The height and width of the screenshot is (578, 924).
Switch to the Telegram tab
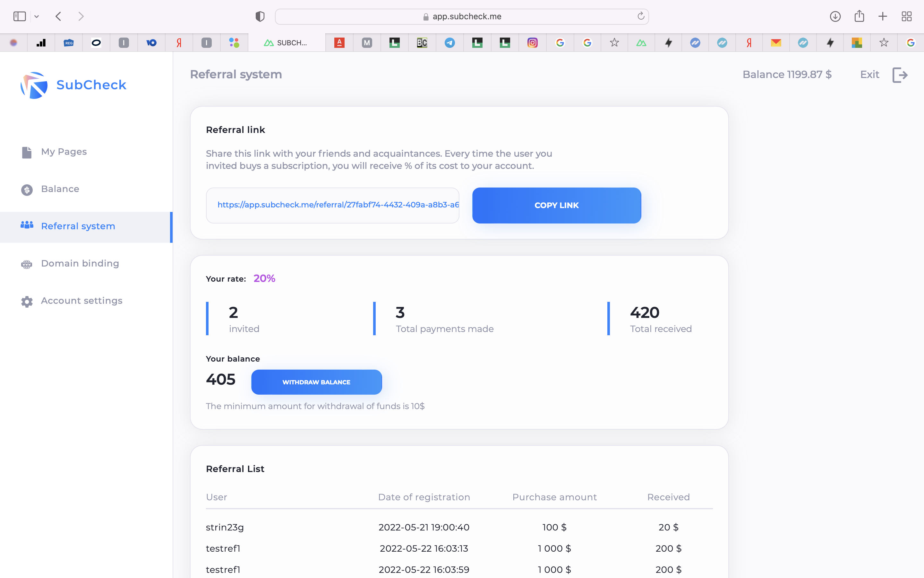tap(450, 43)
